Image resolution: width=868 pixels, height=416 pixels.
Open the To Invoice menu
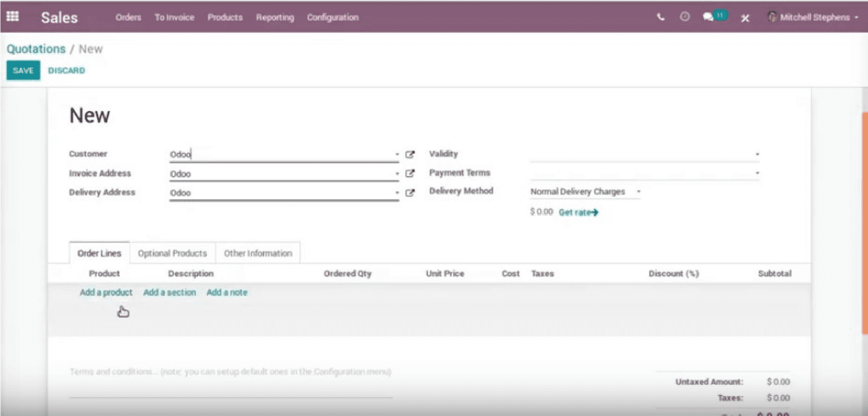(x=175, y=17)
